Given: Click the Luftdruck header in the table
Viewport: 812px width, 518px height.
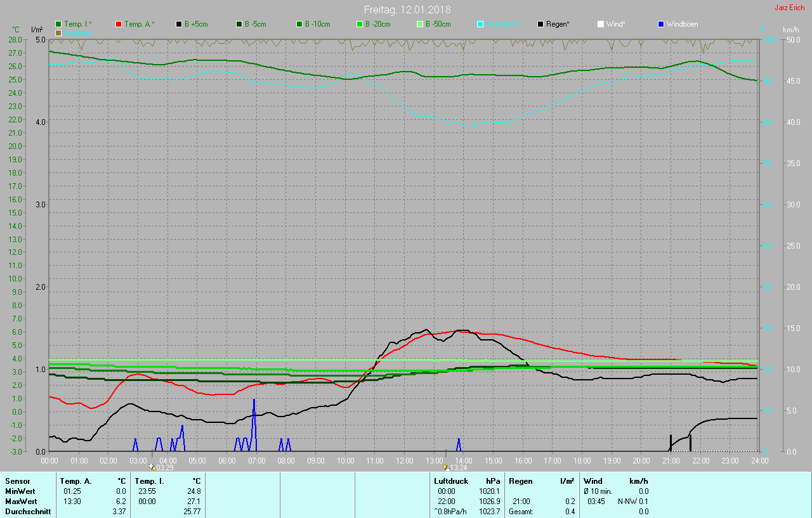Looking at the screenshot, I should [450, 481].
